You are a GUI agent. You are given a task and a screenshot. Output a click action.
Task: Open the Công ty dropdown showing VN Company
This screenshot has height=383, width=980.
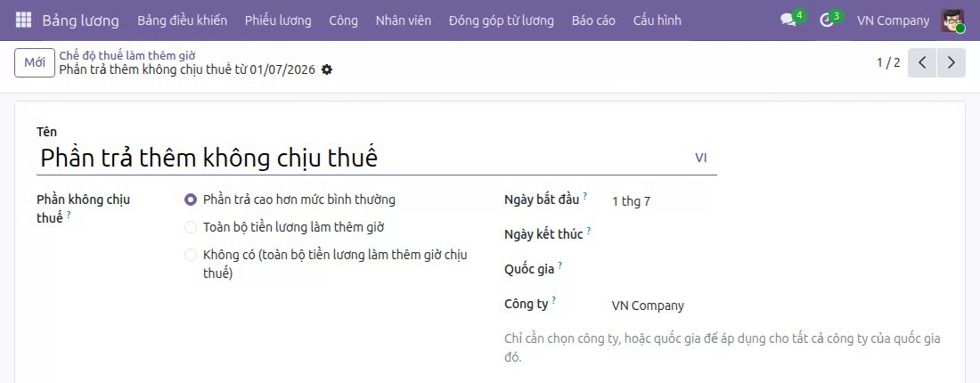click(775, 306)
